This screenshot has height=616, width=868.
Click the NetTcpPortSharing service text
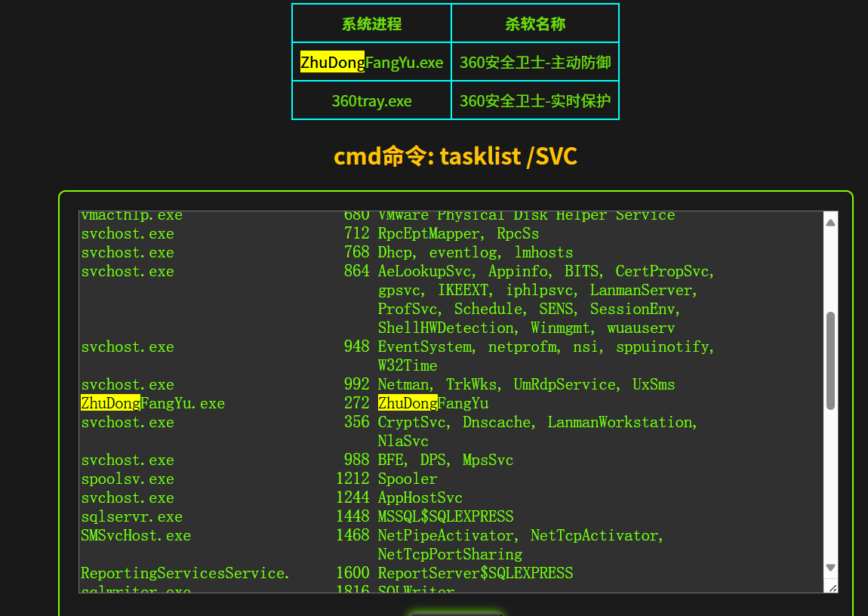(x=450, y=554)
